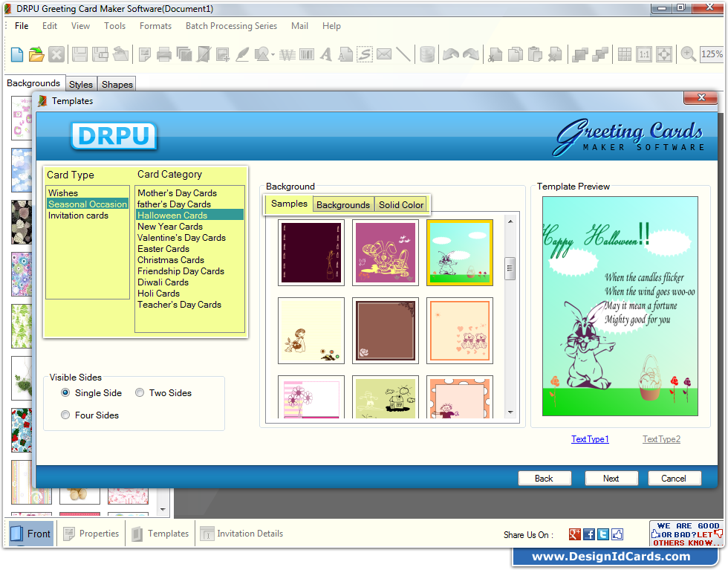Select the purple bunny sample thumbnail
728x570 pixels.
[x=386, y=252]
